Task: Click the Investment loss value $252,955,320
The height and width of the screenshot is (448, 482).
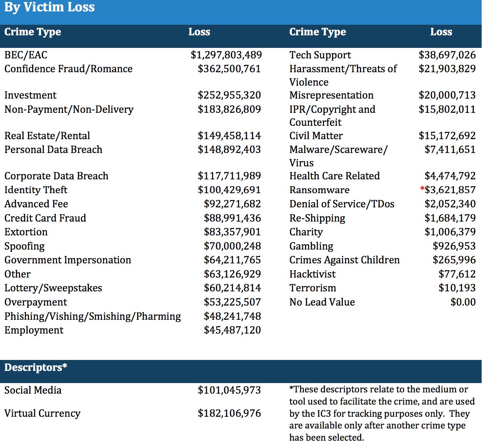Action: coord(229,95)
